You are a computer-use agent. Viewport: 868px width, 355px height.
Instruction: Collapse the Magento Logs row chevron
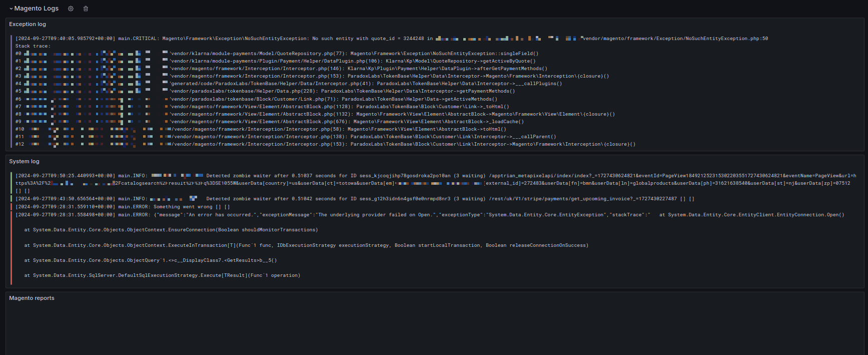11,9
